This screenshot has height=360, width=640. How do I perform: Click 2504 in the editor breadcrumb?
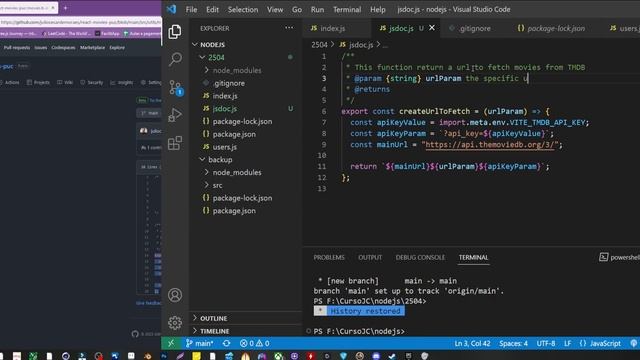(319, 44)
